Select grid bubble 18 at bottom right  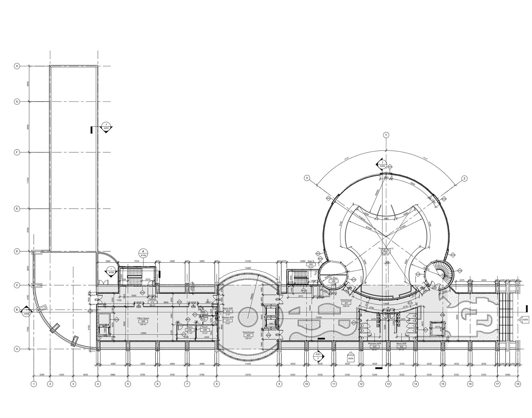point(517,384)
